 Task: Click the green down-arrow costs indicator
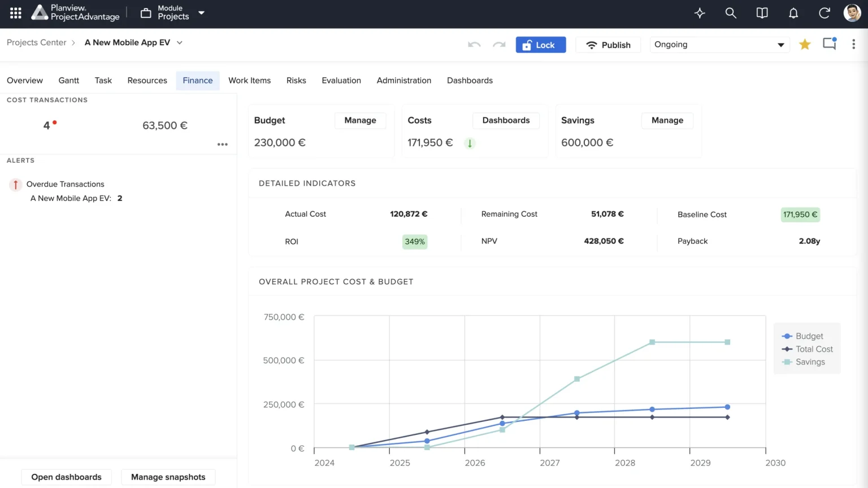[x=470, y=143]
